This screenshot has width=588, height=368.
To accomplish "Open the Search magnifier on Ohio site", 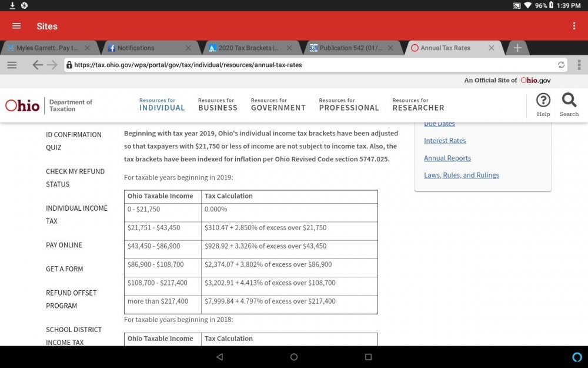I will 569,105.
